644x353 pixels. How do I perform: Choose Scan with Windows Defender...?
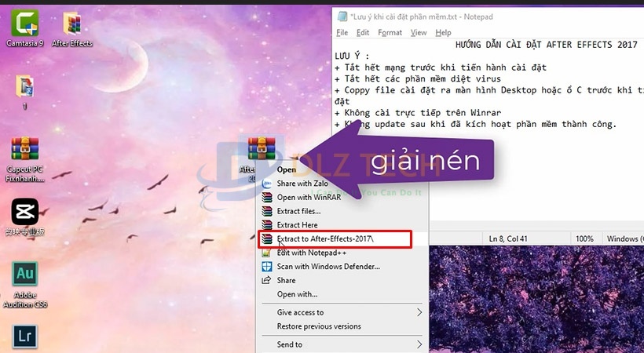328,267
